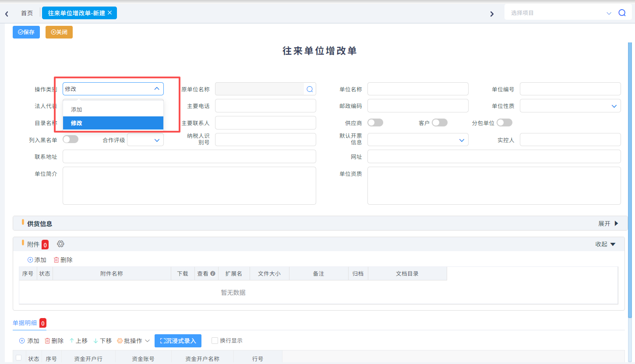This screenshot has height=364, width=635.
Task: Switch to the 首页 tab
Action: tap(27, 13)
